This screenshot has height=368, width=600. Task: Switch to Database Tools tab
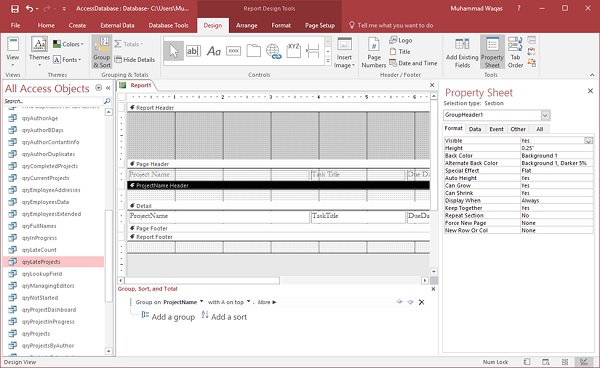click(168, 25)
